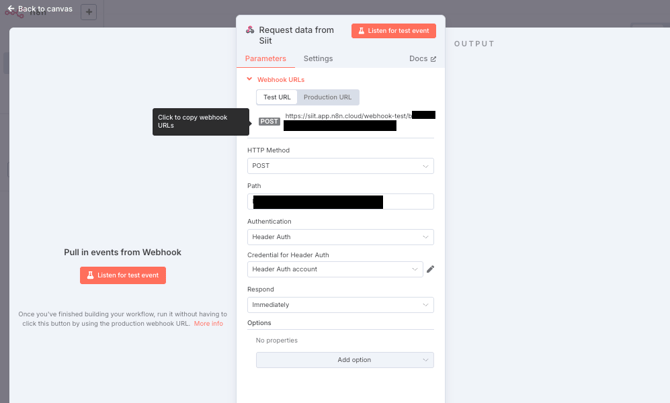Collapse the Webhook URLs section with the chevron

click(250, 79)
